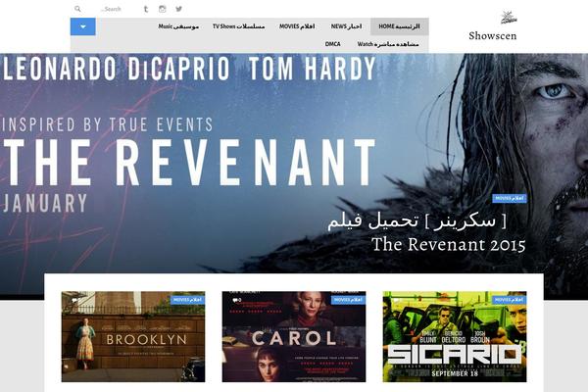The height and width of the screenshot is (392, 588).
Task: Open the Watch live menu item
Action: [x=388, y=44]
